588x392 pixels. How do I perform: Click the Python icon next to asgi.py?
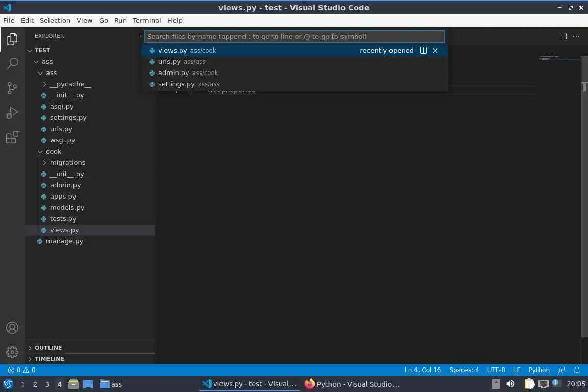pos(44,107)
